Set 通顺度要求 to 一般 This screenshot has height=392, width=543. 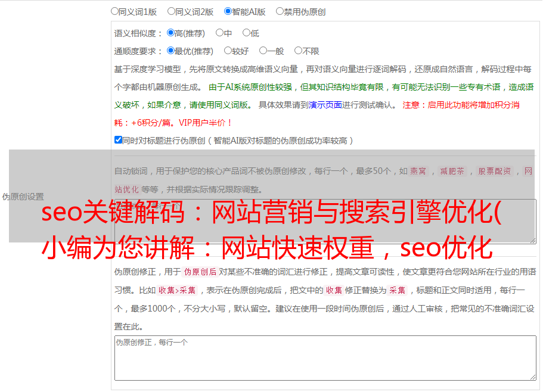[263, 51]
